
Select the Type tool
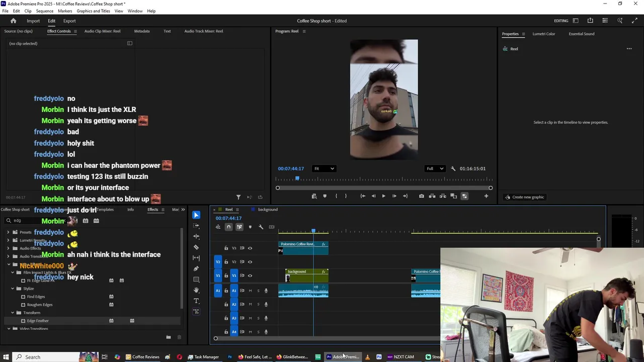click(196, 301)
